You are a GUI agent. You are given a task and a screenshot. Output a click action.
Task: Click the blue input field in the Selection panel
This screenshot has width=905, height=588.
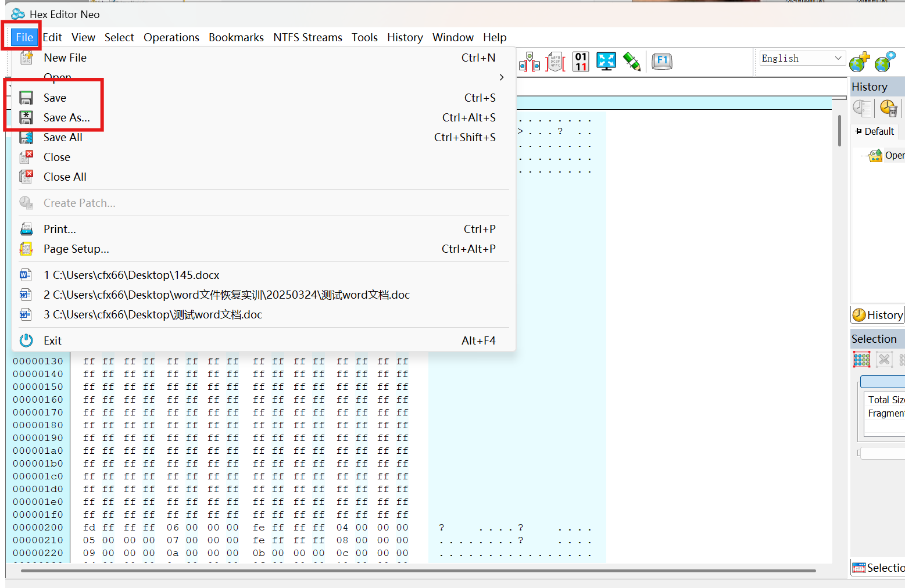882,382
